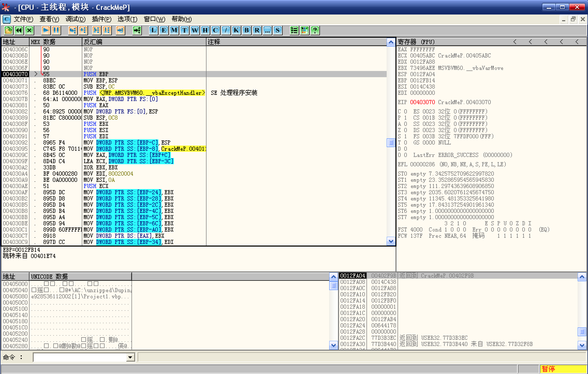Pause execution with the pause icon
588x374 pixels.
[56, 30]
